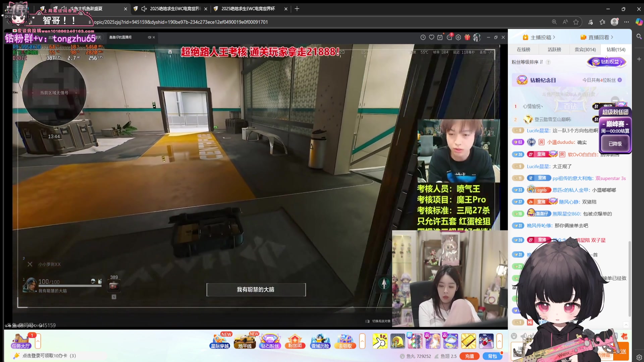Viewport: 644px width, 362px height.
Task: Switch to the 在线榜 tab
Action: [x=523, y=49]
